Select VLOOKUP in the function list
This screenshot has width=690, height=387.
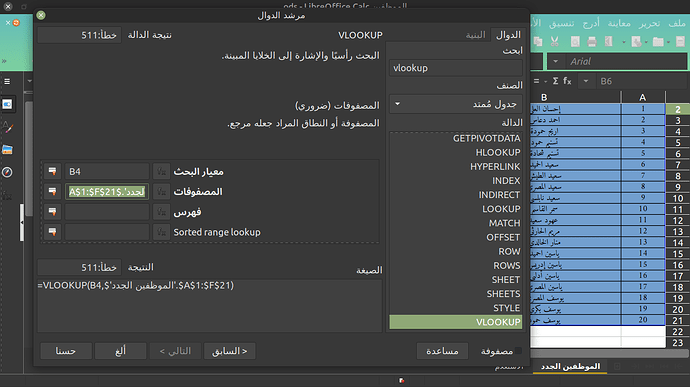pos(455,322)
